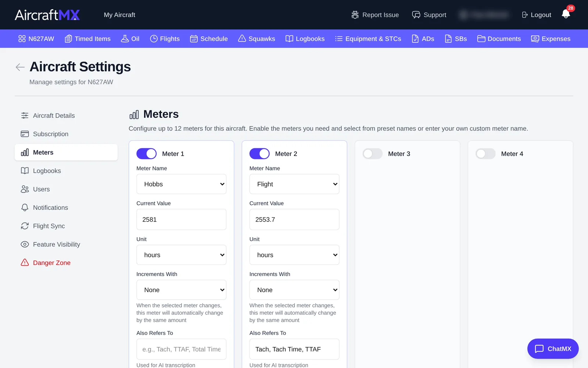Screen dimensions: 588x368
Task: Click the ADs document check icon
Action: click(415, 39)
